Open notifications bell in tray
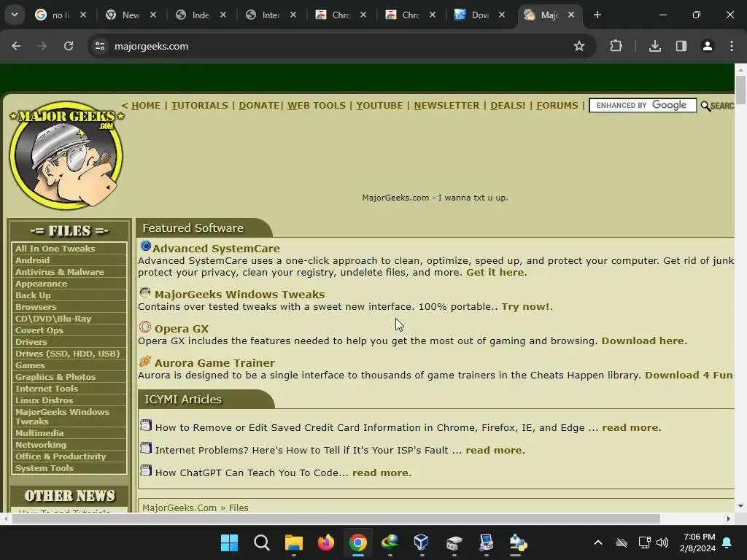The width and height of the screenshot is (747, 560). (x=727, y=542)
